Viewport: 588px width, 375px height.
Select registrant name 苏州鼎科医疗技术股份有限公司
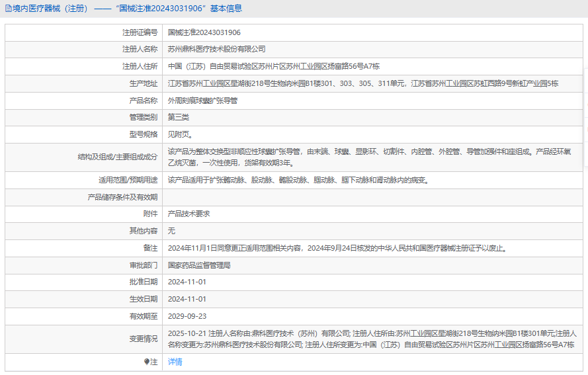coord(216,49)
